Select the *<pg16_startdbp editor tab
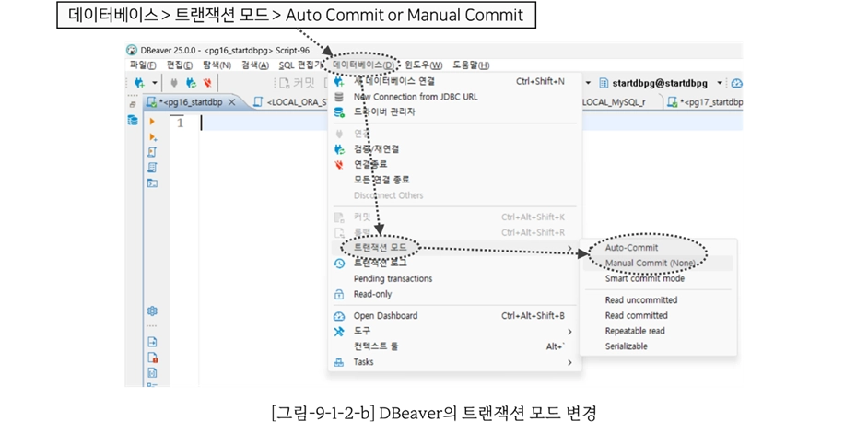Image resolution: width=868 pixels, height=434 pixels. click(x=191, y=102)
